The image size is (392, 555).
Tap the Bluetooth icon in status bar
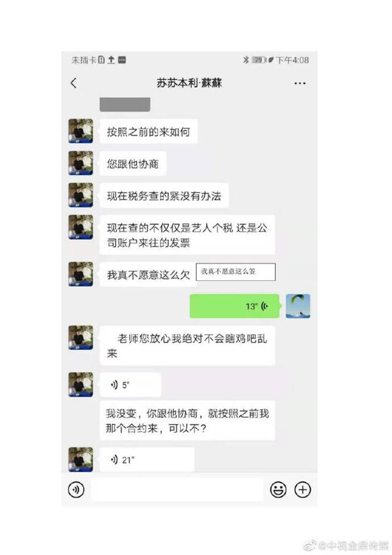click(x=246, y=60)
